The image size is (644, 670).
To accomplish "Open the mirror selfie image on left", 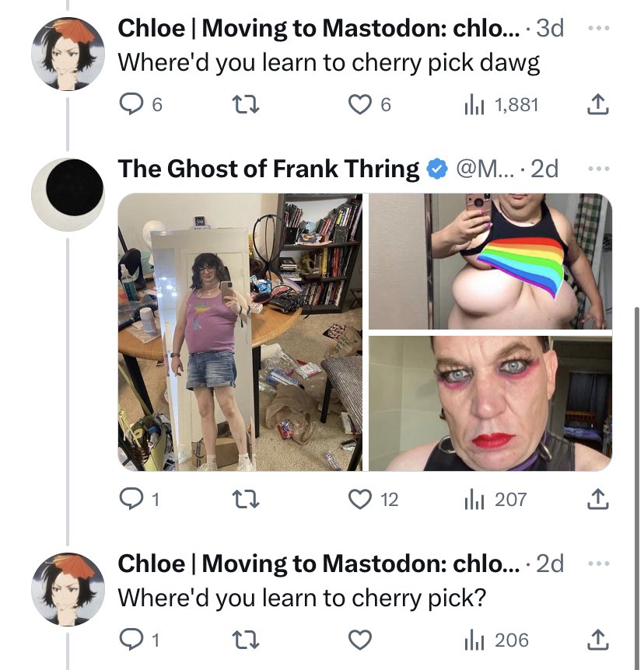I will pyautogui.click(x=240, y=332).
